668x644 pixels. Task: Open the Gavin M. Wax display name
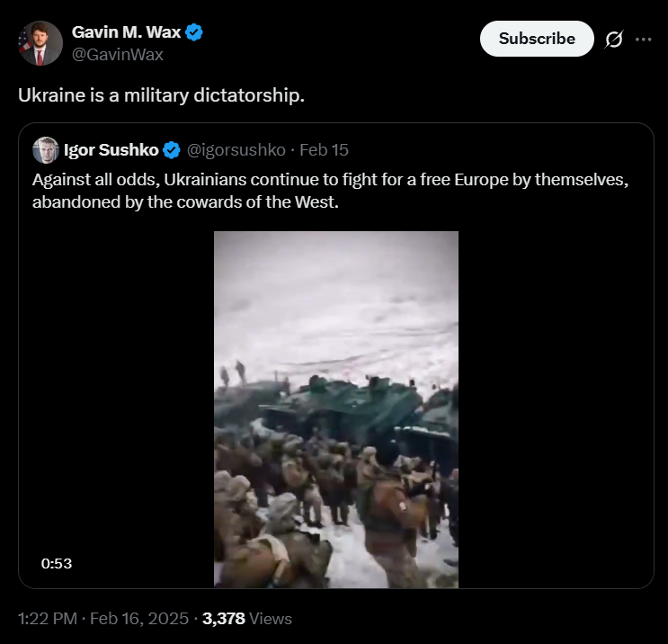[126, 33]
